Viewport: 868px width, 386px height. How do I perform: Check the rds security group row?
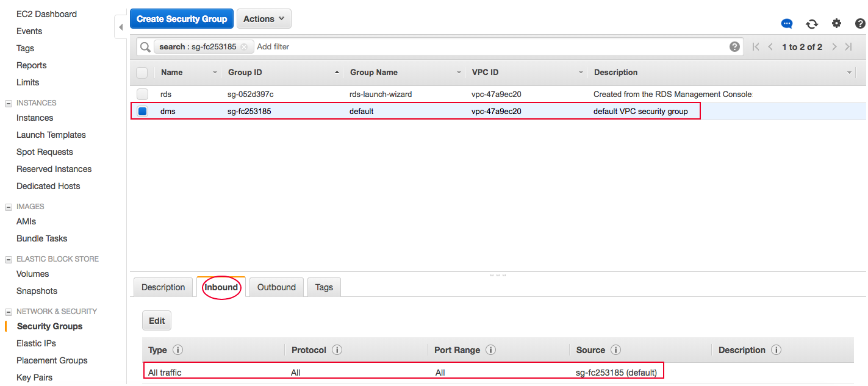click(x=142, y=94)
